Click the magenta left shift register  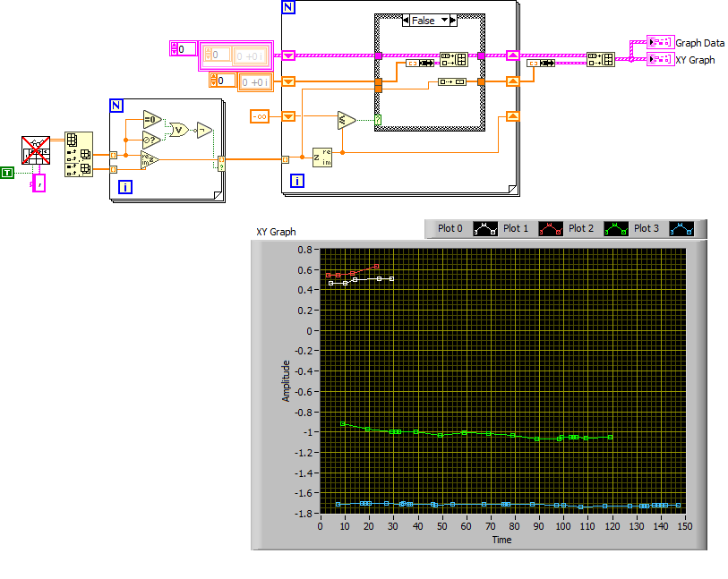point(288,55)
